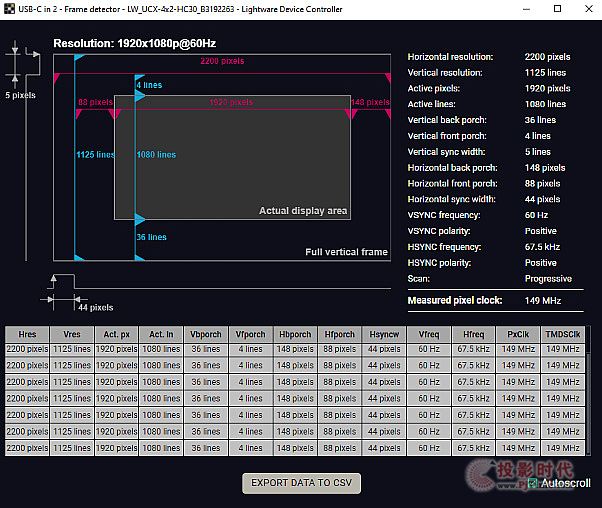The image size is (602, 508).
Task: Click the VSYNC frequency 60 Hz value
Action: point(536,215)
